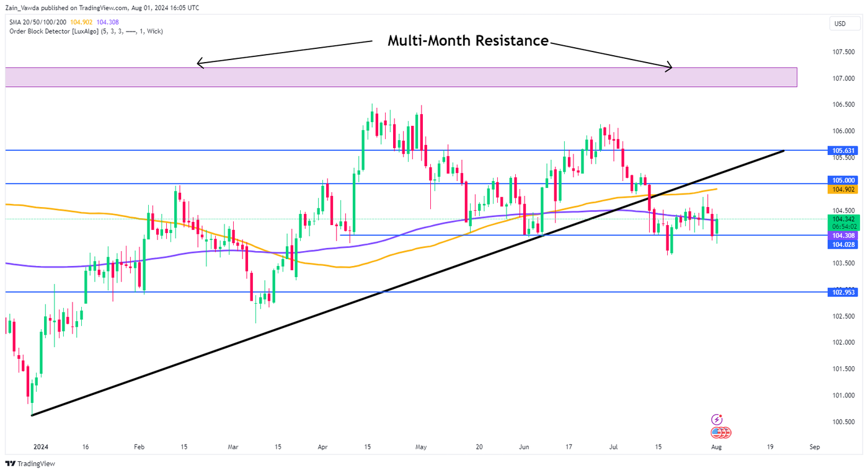868x473 pixels.
Task: Select the Multi-Month Resistance text annotation
Action: point(467,41)
